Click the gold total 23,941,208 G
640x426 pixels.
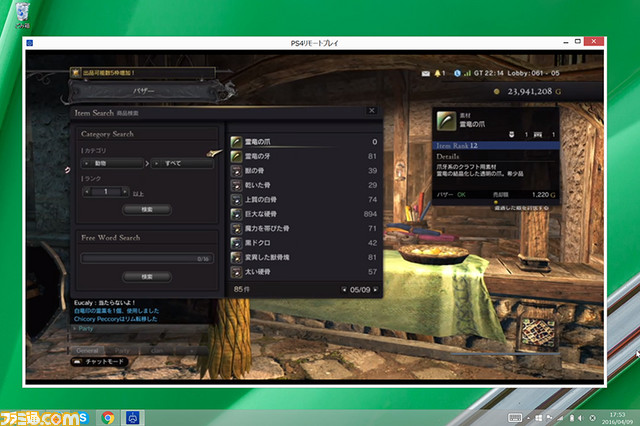(x=534, y=92)
